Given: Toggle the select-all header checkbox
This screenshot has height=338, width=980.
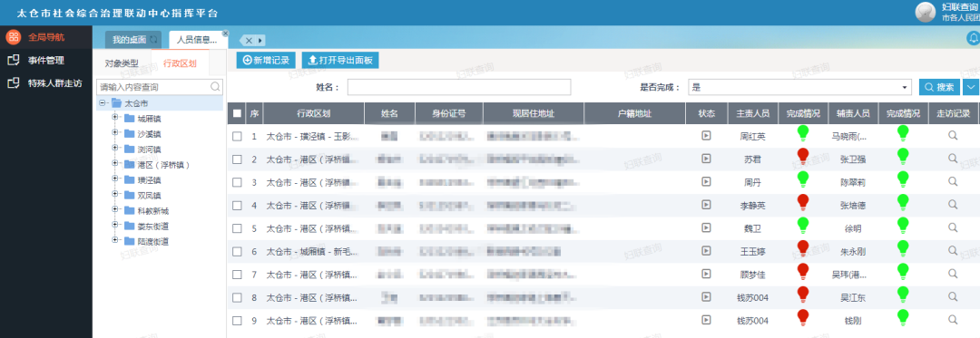Looking at the screenshot, I should (x=237, y=113).
